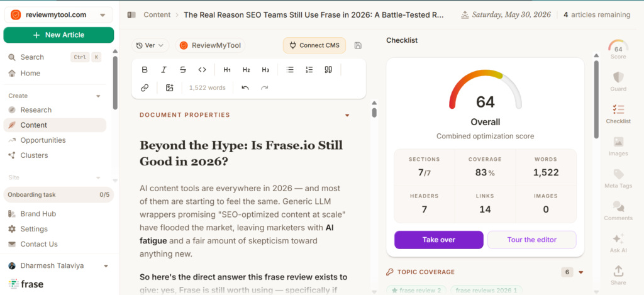Redo the last edit
Screen dimensions: 644x295
pyautogui.click(x=265, y=87)
